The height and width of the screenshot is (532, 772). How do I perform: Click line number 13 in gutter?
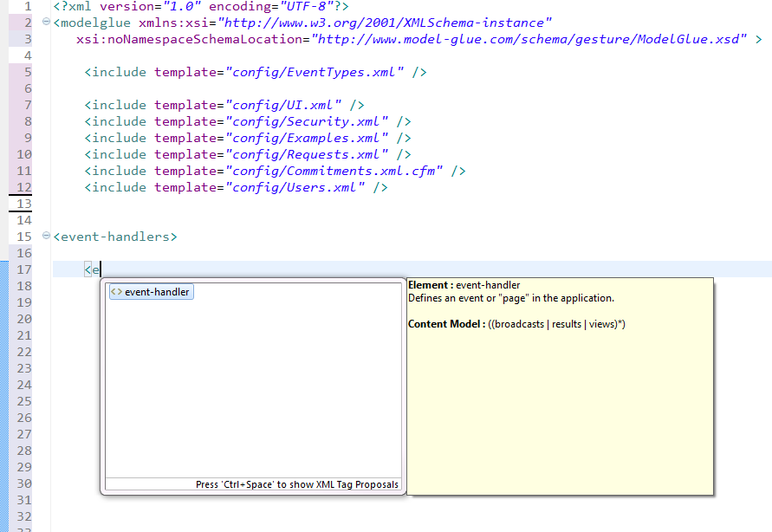(23, 204)
